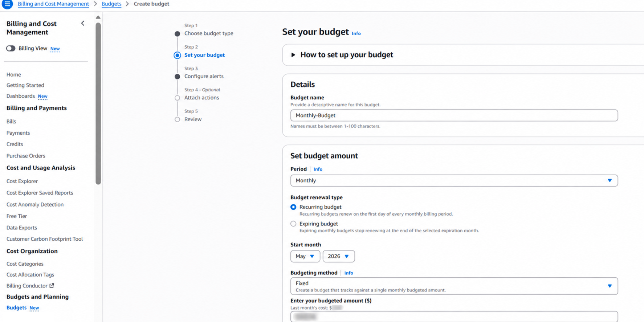Go to Home in the sidebar
The height and width of the screenshot is (322, 644).
(x=14, y=74)
